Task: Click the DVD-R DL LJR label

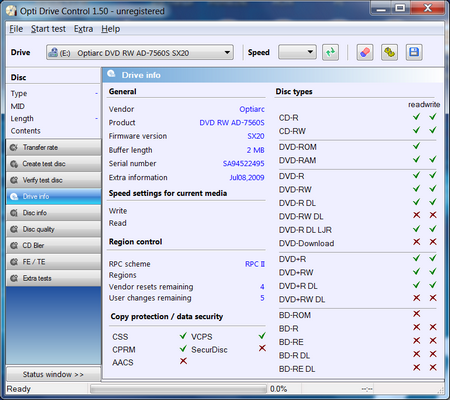Action: [305, 230]
